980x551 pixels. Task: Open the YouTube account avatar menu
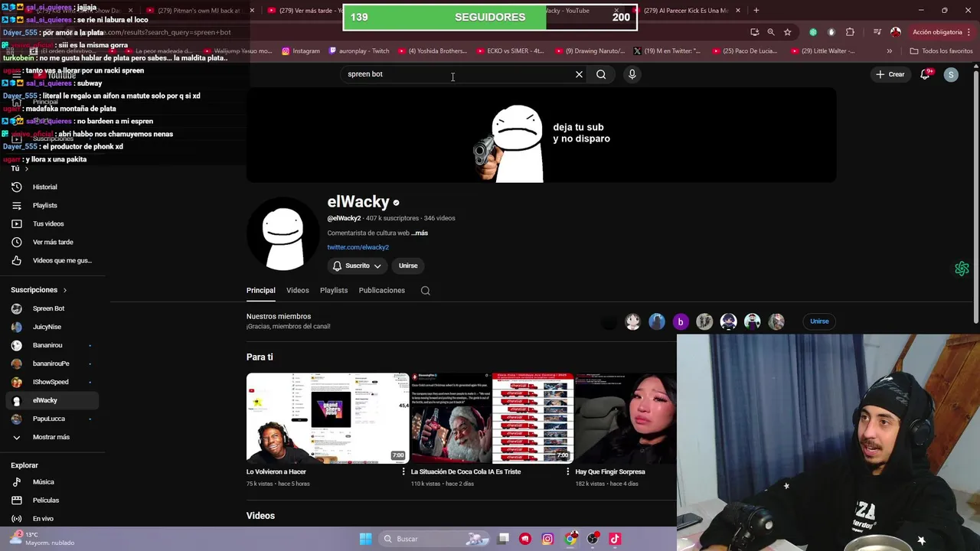point(951,74)
